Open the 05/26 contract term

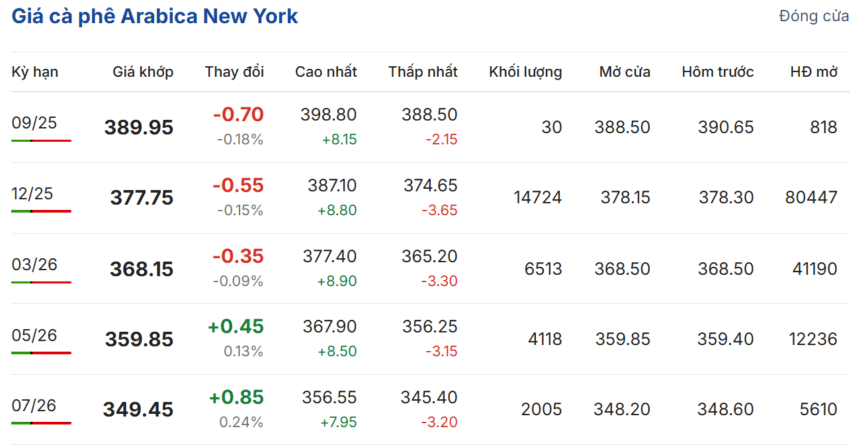coord(34,335)
